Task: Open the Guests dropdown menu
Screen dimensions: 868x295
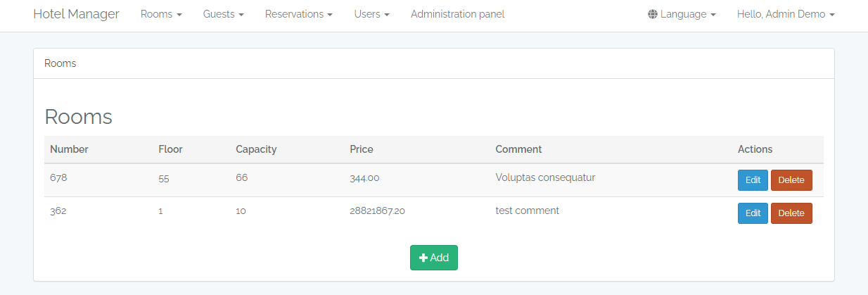Action: 223,14
